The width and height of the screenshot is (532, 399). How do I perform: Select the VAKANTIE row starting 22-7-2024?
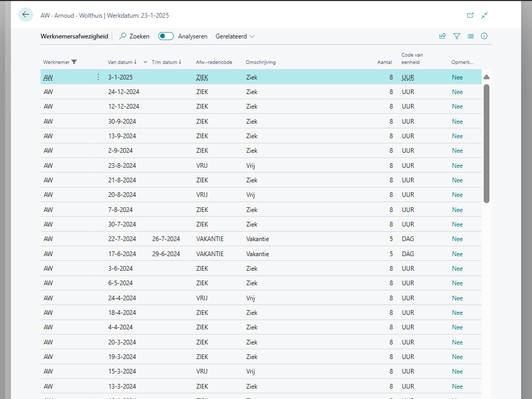pos(210,239)
